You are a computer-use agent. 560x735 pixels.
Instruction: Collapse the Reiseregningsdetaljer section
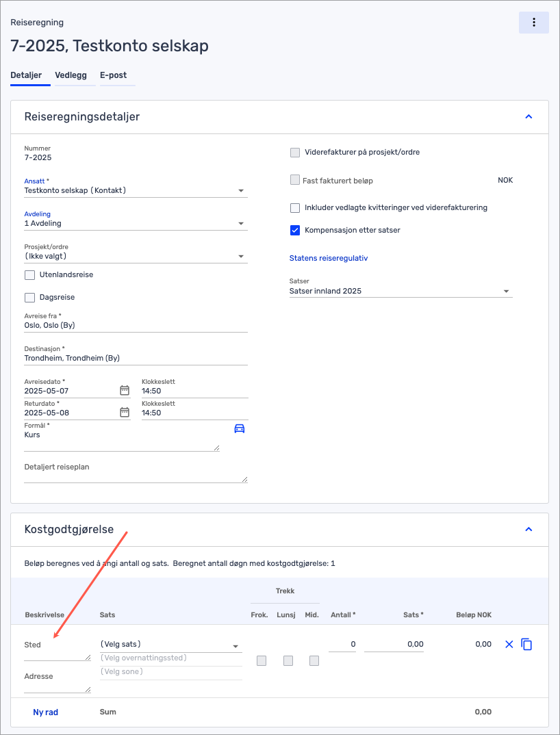528,117
